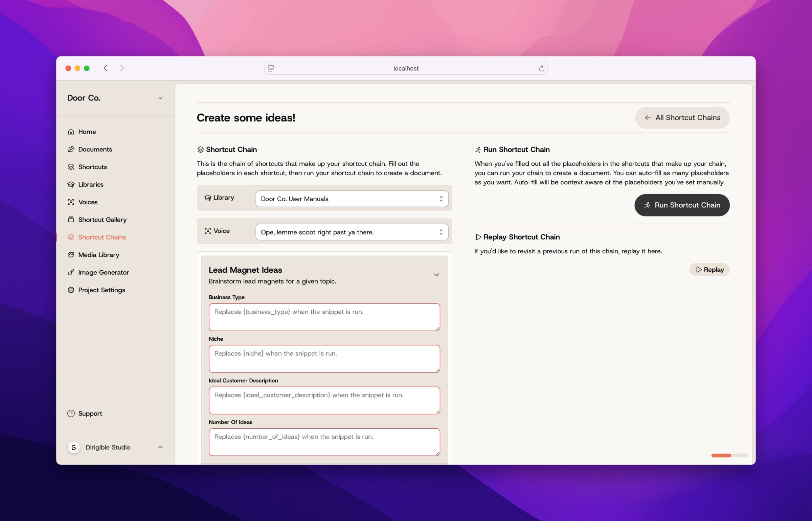Click the Business Type label
Screen dimensions: 812x521
pos(226,297)
